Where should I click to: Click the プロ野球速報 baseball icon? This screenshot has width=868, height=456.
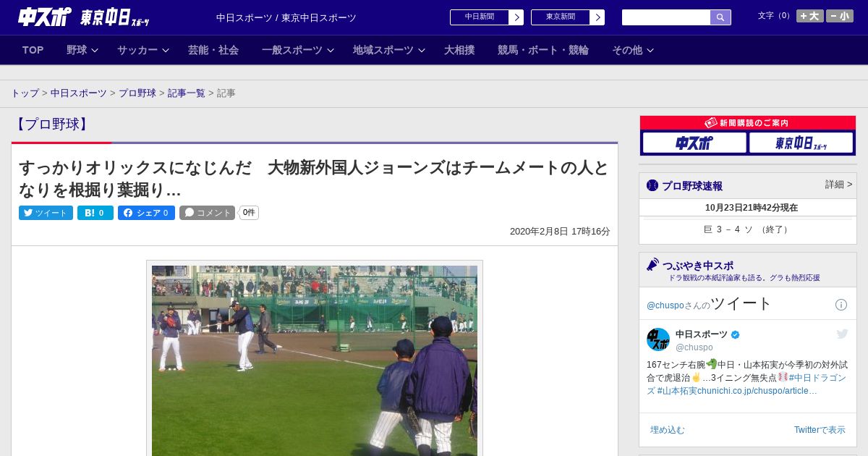coord(652,185)
